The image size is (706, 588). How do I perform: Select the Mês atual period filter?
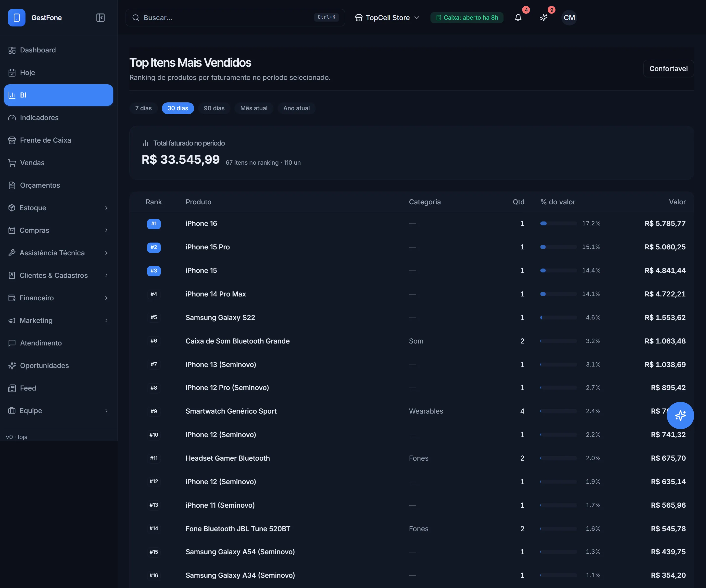pos(254,108)
